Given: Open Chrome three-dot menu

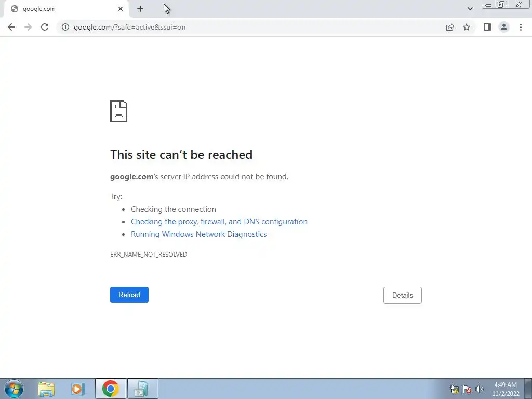Looking at the screenshot, I should pyautogui.click(x=521, y=27).
